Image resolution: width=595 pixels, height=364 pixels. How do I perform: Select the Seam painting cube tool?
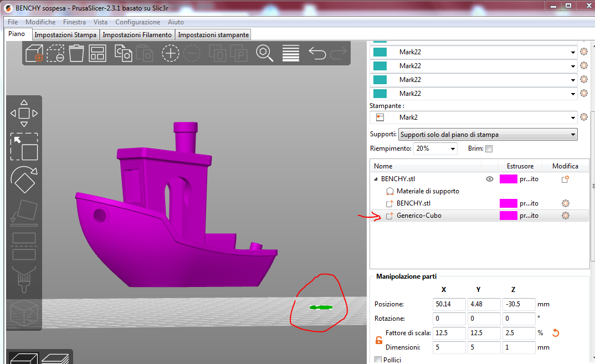pos(24,312)
